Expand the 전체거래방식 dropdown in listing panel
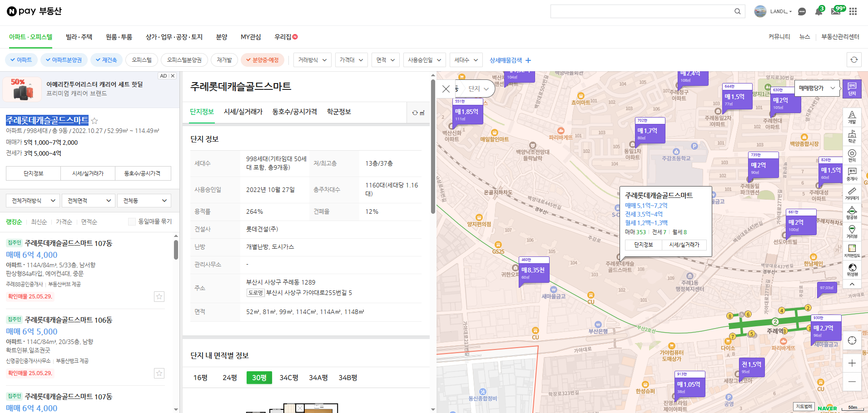Screen dimensions: 868x413 (x=33, y=201)
